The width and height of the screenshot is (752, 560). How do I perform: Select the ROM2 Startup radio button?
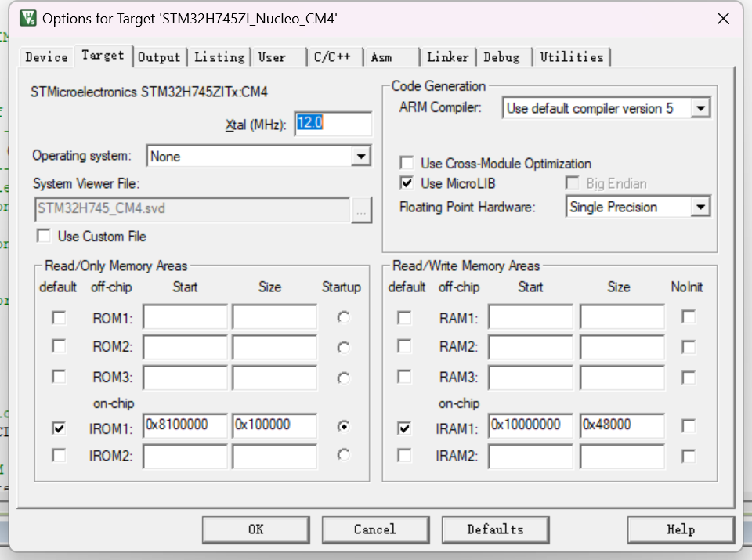[343, 348]
